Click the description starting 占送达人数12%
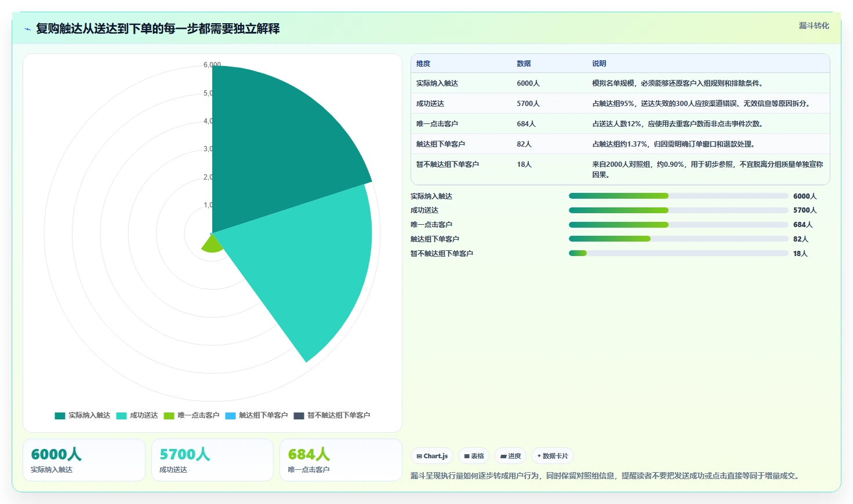 coord(678,124)
